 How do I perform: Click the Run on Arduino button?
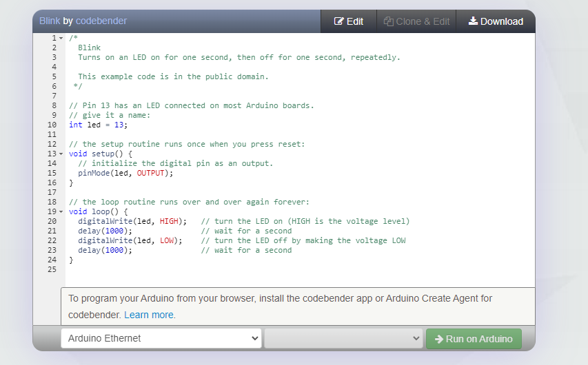pyautogui.click(x=474, y=339)
